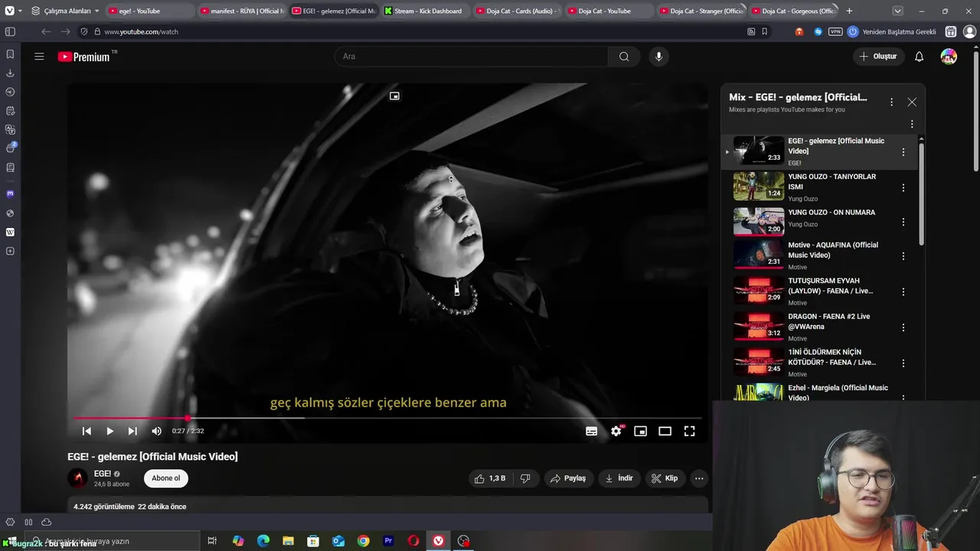The image size is (980, 551).
Task: Open options for 'YUNG OUZO - ON NUMARA'
Action: pos(903,222)
